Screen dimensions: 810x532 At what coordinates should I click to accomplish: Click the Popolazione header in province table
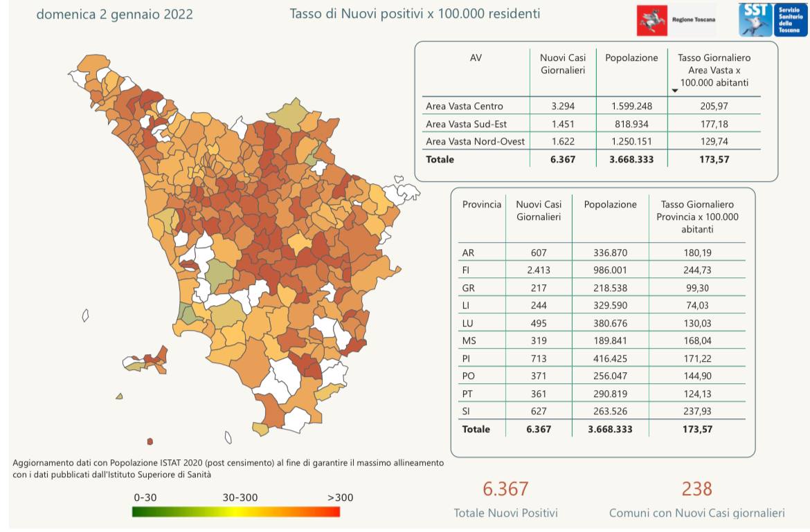tap(610, 205)
